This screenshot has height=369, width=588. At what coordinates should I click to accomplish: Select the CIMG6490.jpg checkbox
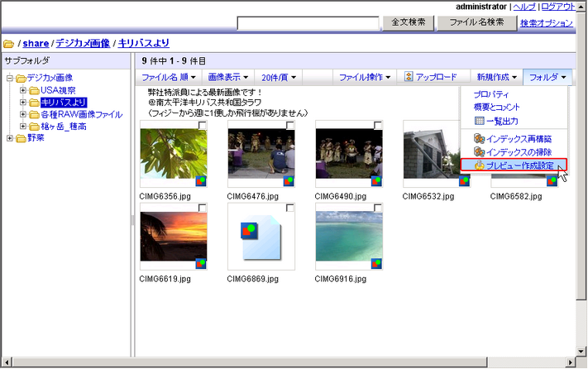[378, 125]
